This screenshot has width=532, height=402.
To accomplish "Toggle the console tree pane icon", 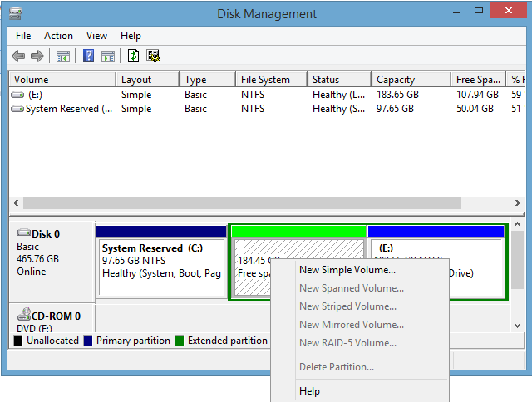I will 63,56.
